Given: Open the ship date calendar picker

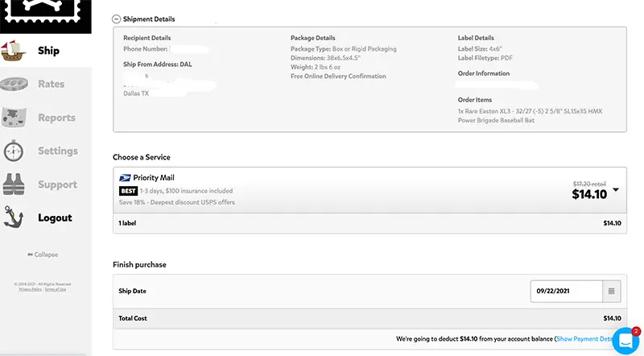Looking at the screenshot, I should 611,291.
